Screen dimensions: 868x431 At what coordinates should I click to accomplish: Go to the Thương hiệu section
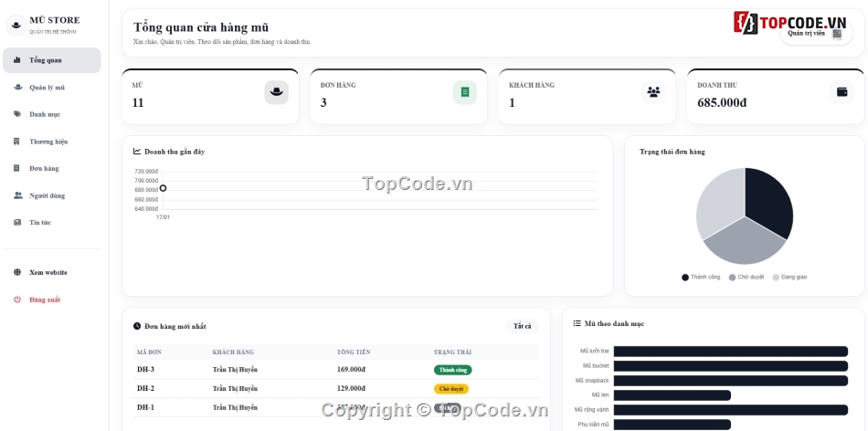[x=51, y=142]
